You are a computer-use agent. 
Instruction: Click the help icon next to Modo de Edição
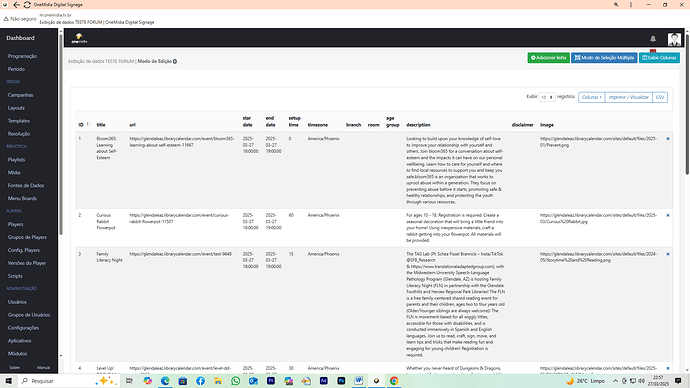(175, 62)
